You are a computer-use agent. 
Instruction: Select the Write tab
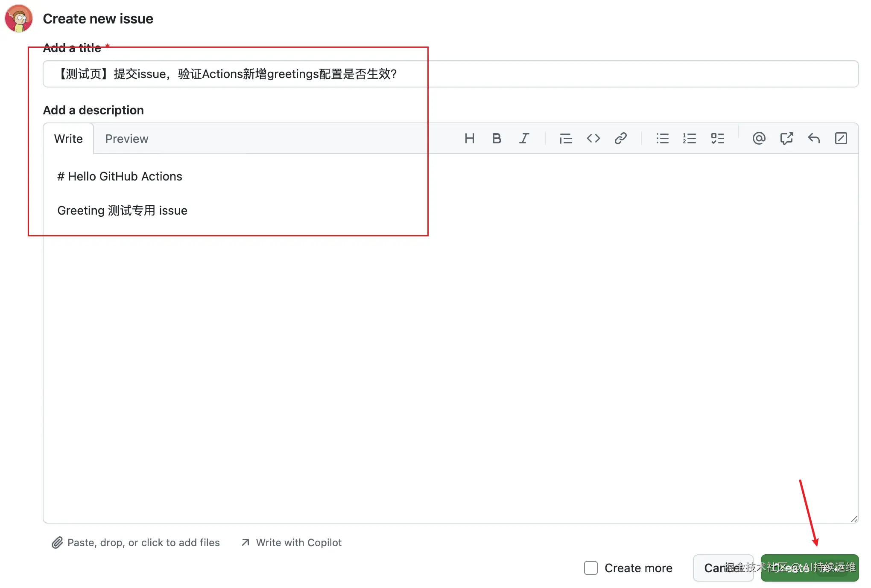tap(68, 138)
